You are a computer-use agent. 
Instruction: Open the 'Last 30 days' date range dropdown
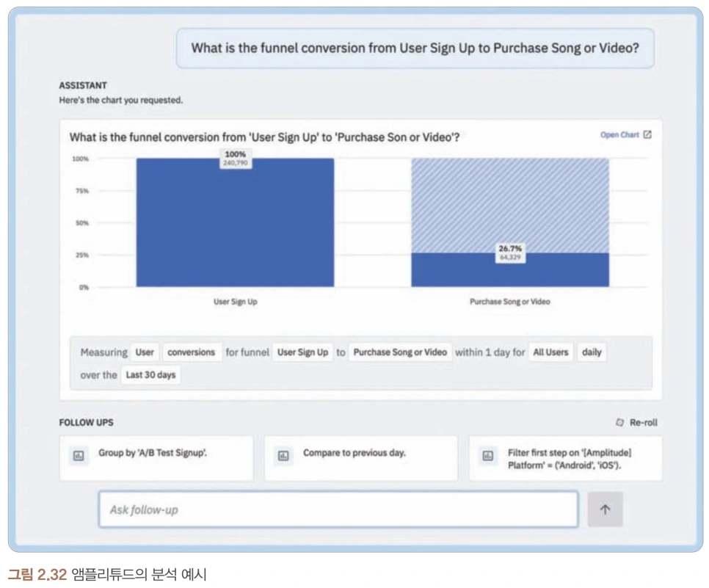tap(150, 375)
